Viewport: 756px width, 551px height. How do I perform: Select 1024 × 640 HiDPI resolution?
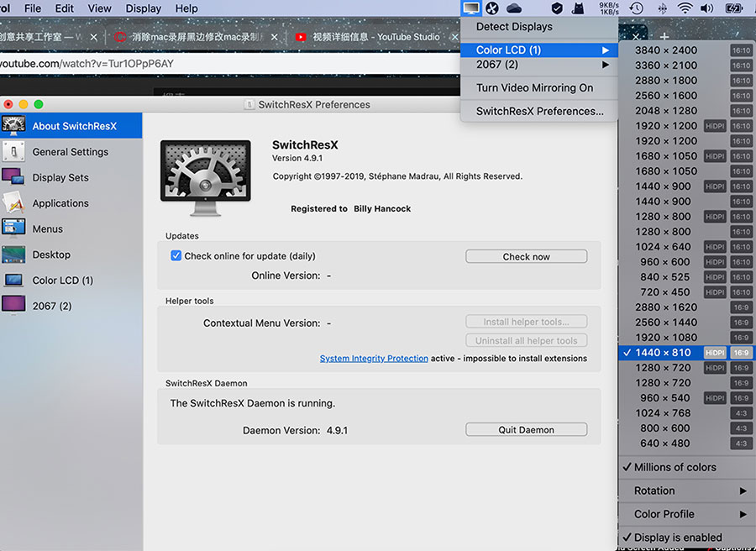tap(686, 247)
